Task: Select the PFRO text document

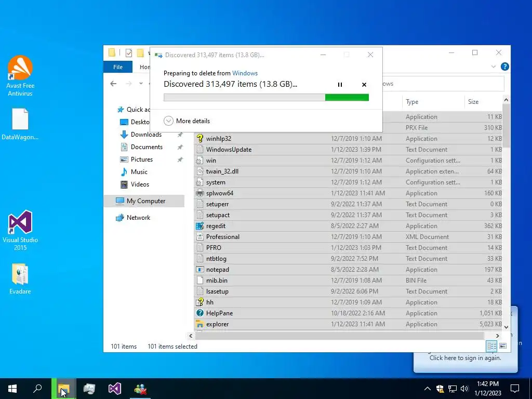Action: tap(214, 248)
